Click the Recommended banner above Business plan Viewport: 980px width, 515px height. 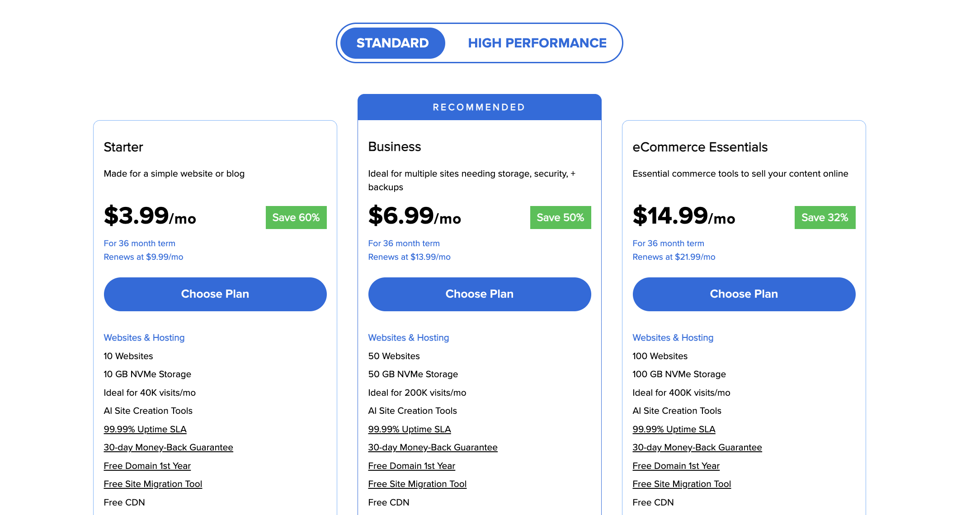[479, 107]
